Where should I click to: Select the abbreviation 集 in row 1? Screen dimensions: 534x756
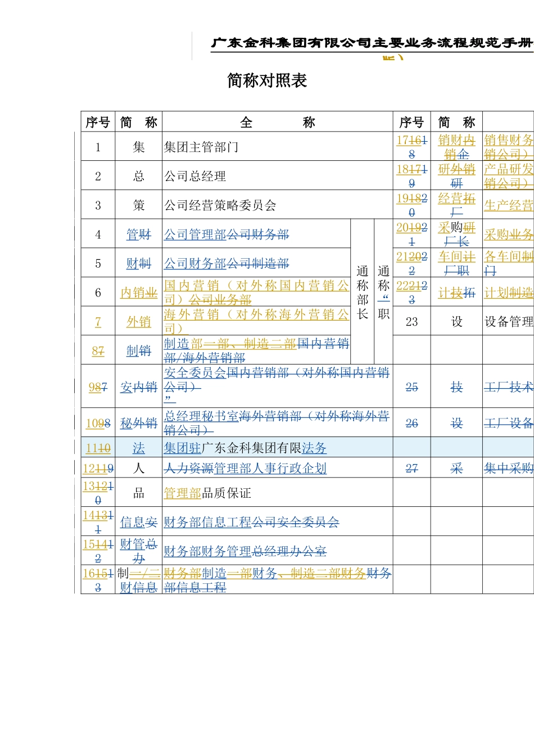click(139, 147)
